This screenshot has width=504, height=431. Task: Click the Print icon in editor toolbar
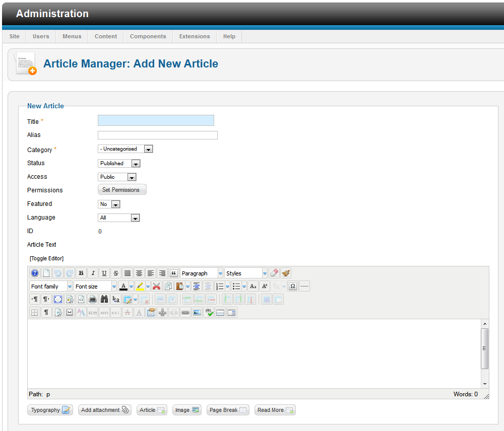point(92,300)
